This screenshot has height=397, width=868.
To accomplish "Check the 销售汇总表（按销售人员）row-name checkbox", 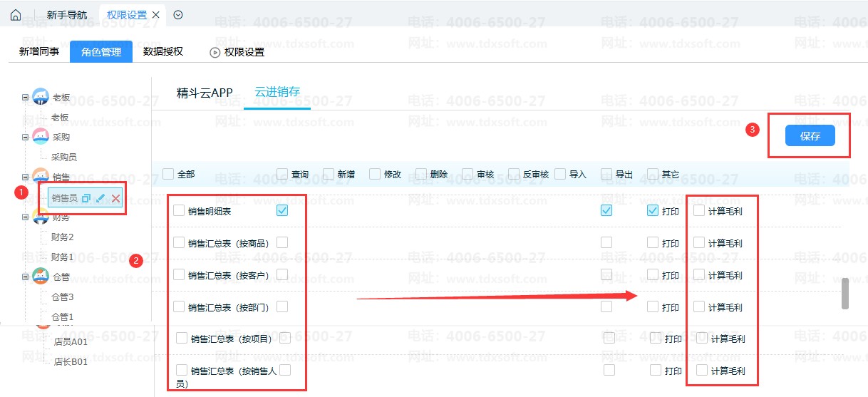I will (182, 370).
